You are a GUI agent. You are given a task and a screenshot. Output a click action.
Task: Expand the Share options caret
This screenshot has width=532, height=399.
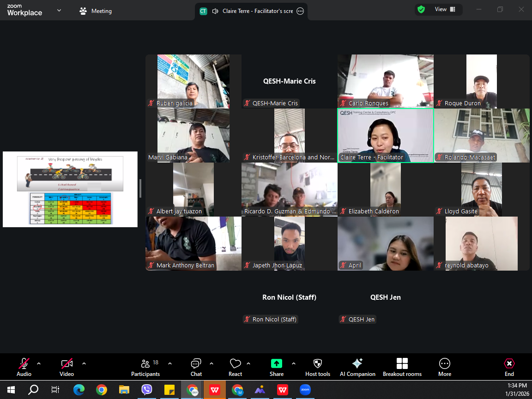click(294, 364)
